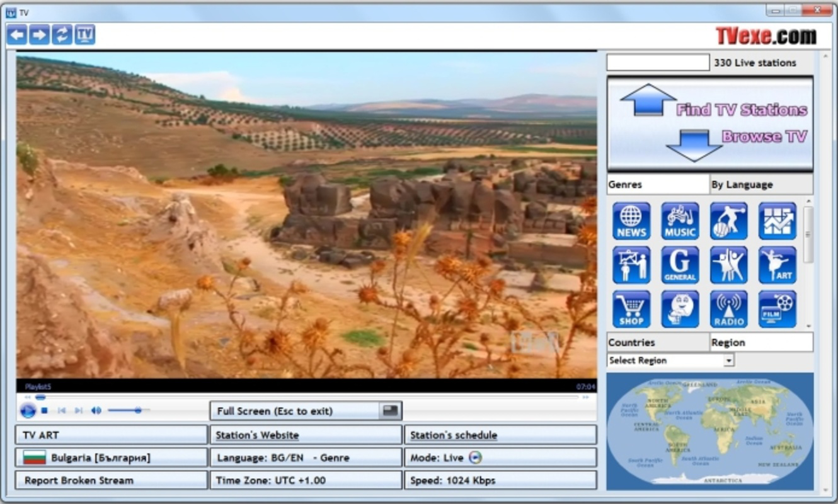The height and width of the screenshot is (504, 838).
Task: Click the Mode: Live media player icon
Action: point(476,457)
